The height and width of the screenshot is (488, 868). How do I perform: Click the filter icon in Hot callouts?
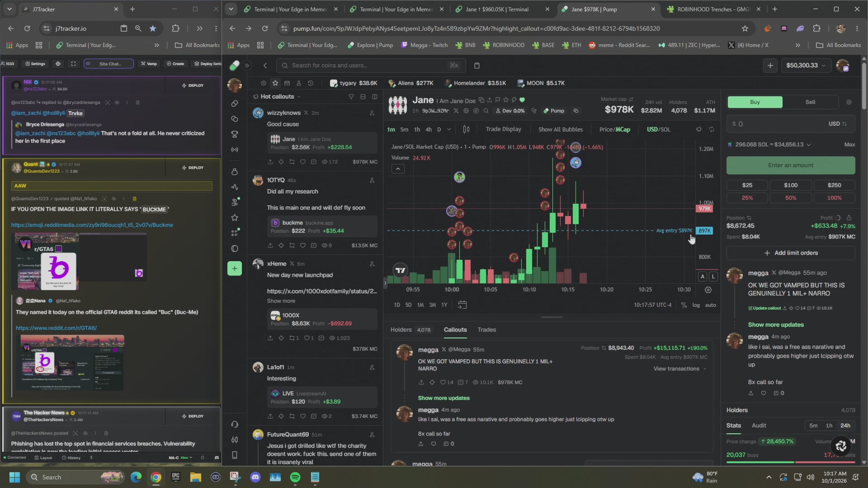pyautogui.click(x=351, y=97)
